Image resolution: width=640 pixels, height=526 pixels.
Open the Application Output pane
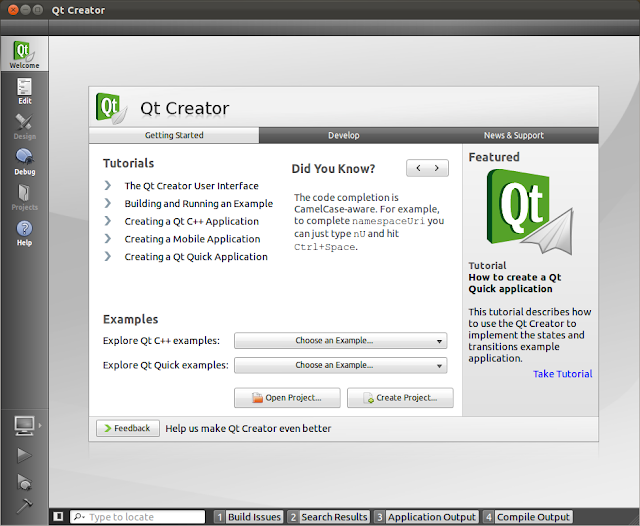[x=426, y=517]
